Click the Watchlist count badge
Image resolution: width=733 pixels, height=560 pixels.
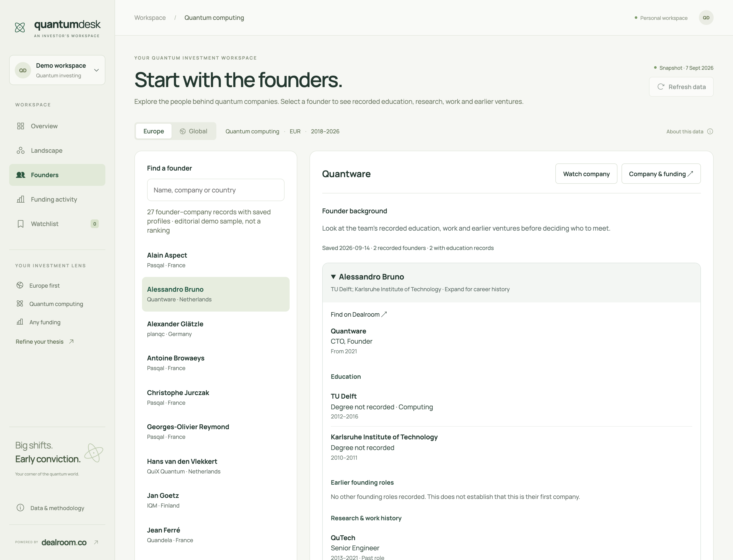95,224
